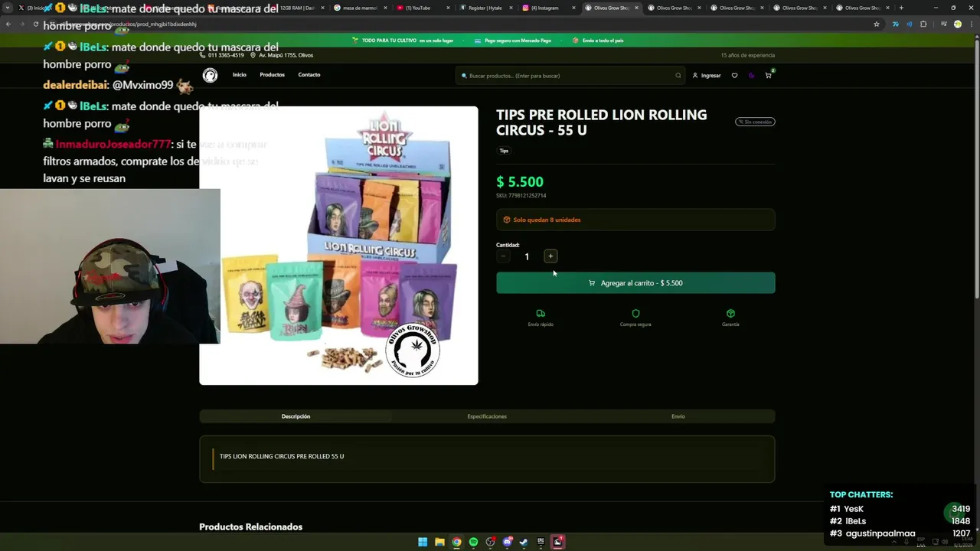Open Epic Games launcher from taskbar
This screenshot has width=980, height=551.
pos(541,542)
